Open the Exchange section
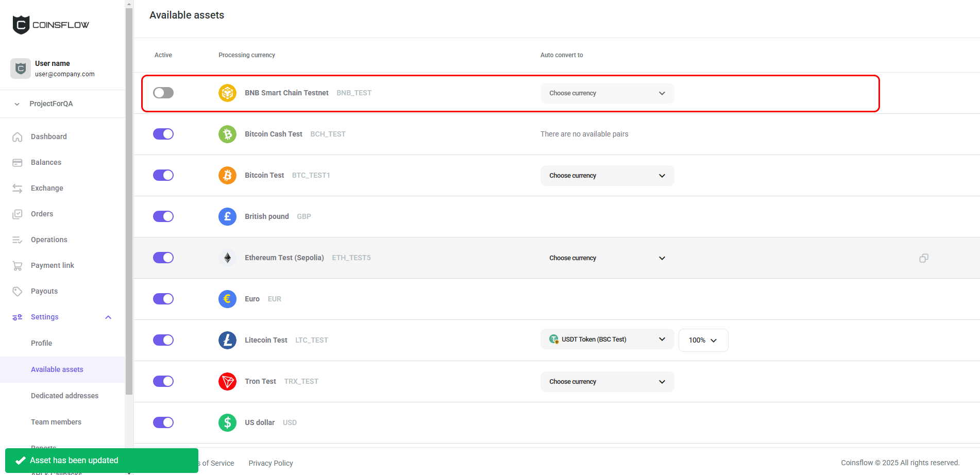980x475 pixels. pos(46,188)
